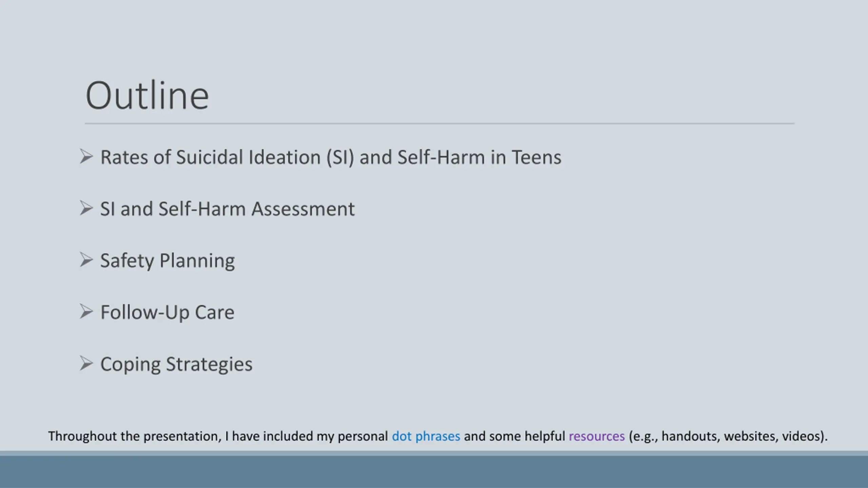Click the arrow bullet beside Coping Strategies
Image resolution: width=868 pixels, height=488 pixels.
86,363
